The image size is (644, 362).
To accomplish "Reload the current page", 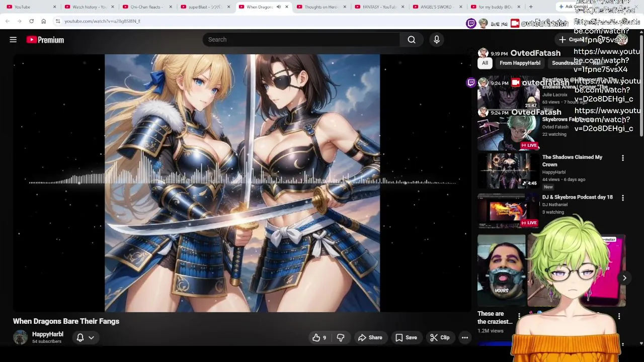I will coord(31,21).
